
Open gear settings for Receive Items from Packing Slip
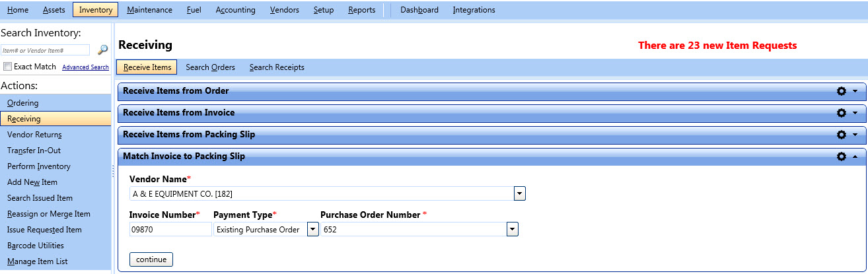[x=842, y=135]
